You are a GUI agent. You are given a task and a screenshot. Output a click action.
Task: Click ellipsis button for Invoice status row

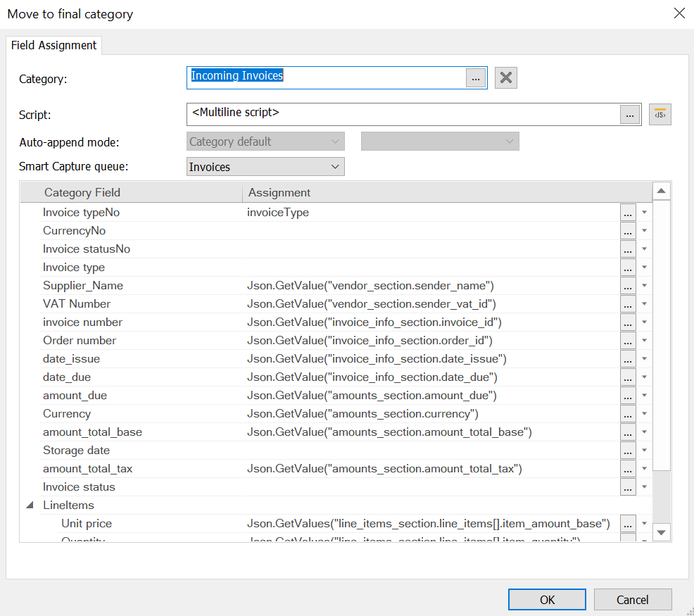[x=628, y=487]
